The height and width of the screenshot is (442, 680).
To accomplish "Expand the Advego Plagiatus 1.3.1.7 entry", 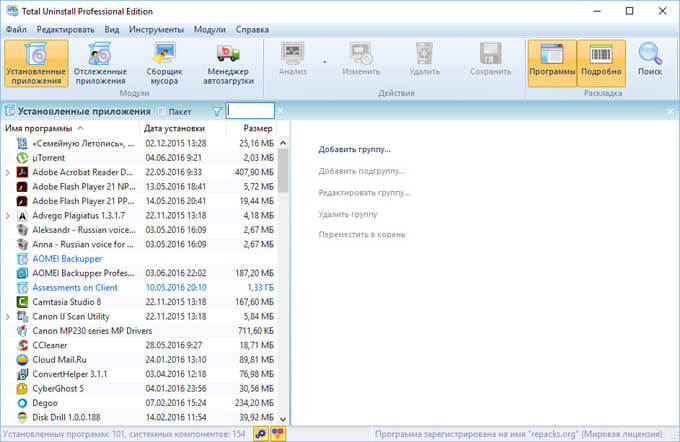I will (7, 216).
